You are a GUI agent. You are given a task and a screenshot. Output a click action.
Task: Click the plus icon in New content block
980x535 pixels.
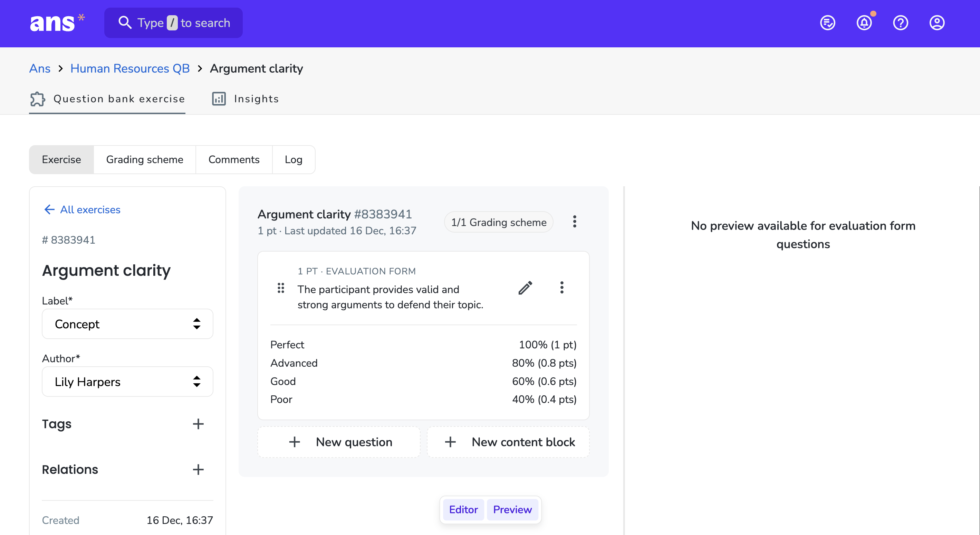point(450,442)
